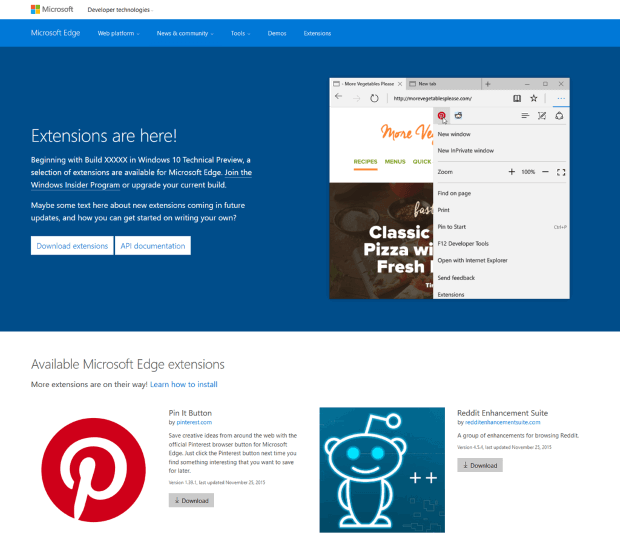Screen dimensions: 620x539
Task: Go to Microsoft Edge home link
Action: click(x=55, y=33)
